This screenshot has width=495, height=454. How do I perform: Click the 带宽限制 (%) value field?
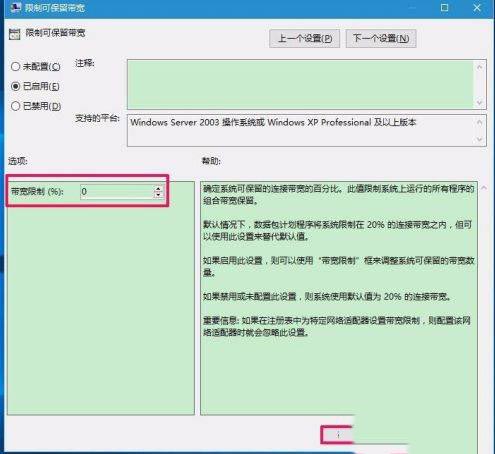click(x=117, y=192)
